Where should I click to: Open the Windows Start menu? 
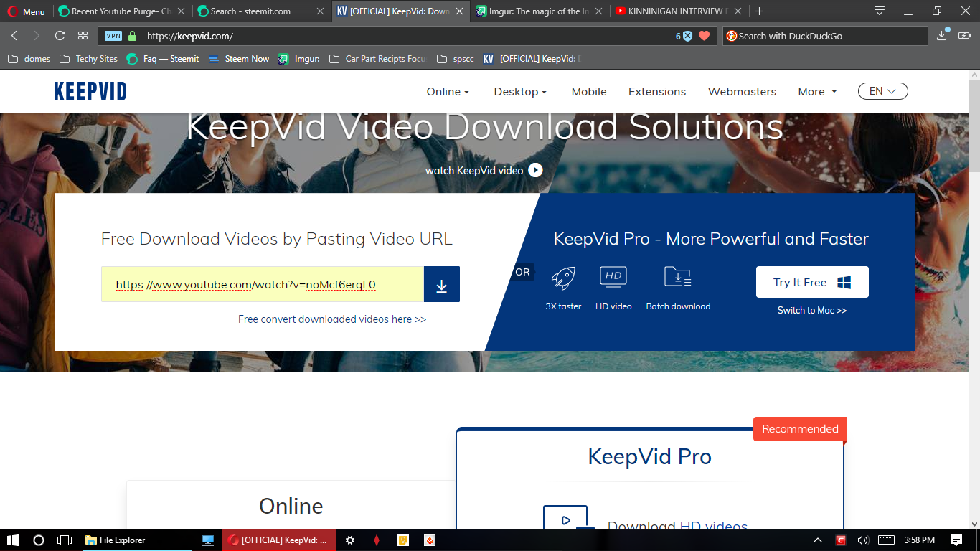pyautogui.click(x=13, y=540)
